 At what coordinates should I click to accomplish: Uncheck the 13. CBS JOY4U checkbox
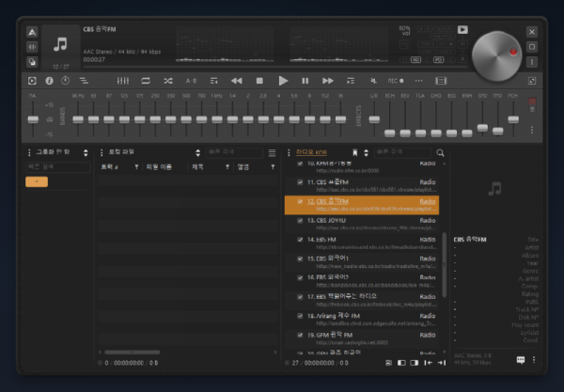[x=300, y=221]
